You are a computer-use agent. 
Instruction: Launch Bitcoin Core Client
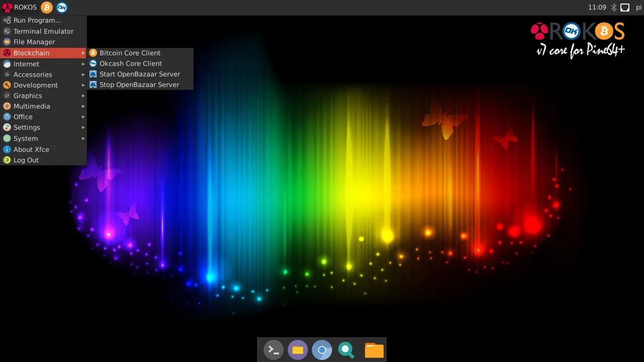pyautogui.click(x=140, y=53)
